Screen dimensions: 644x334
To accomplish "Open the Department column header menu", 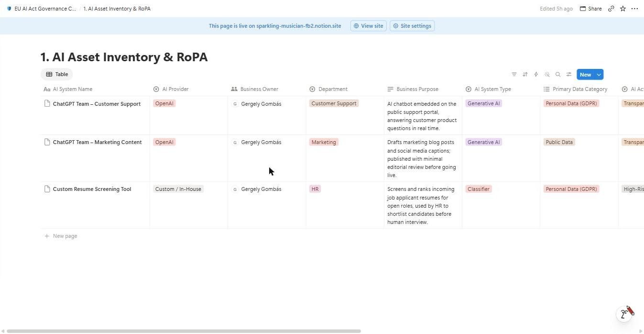I will [x=345, y=89].
